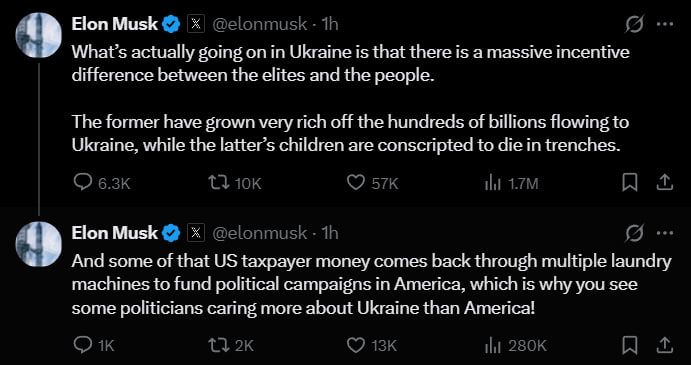View analytics of second tweet showing 280K views
The height and width of the screenshot is (365, 691).
(516, 346)
